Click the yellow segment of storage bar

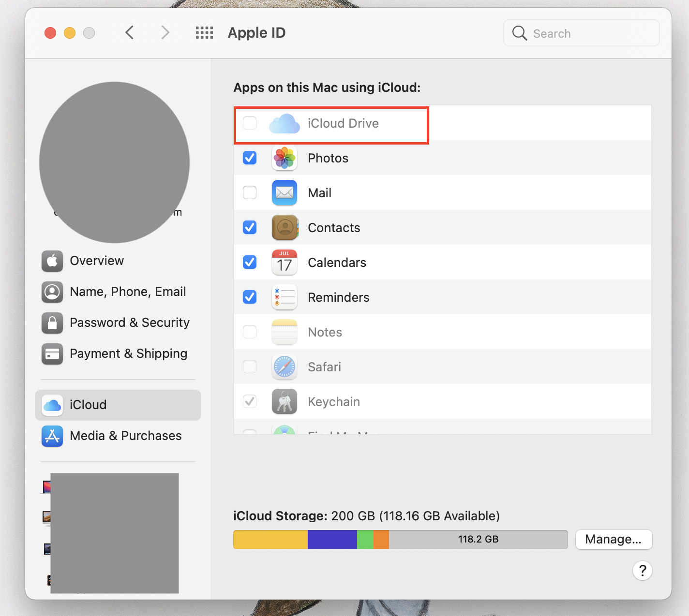[270, 540]
